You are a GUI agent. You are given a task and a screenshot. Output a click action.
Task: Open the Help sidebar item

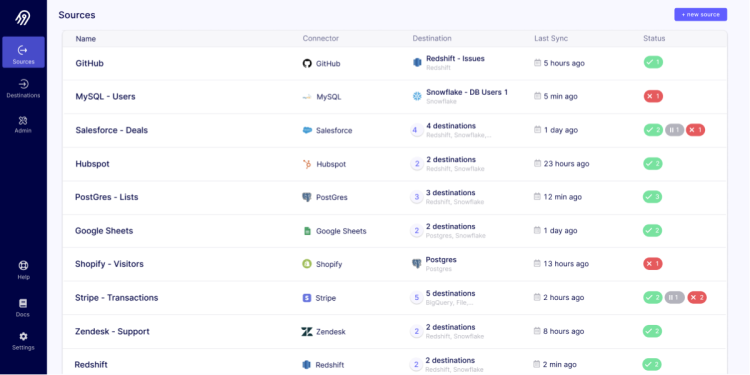click(23, 270)
